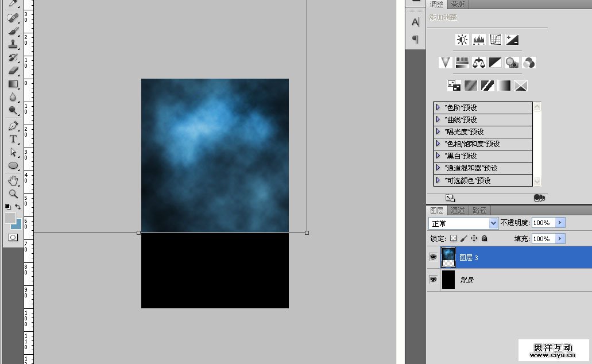Open the 蒙版 tab
The height and width of the screenshot is (364, 592).
458,4
